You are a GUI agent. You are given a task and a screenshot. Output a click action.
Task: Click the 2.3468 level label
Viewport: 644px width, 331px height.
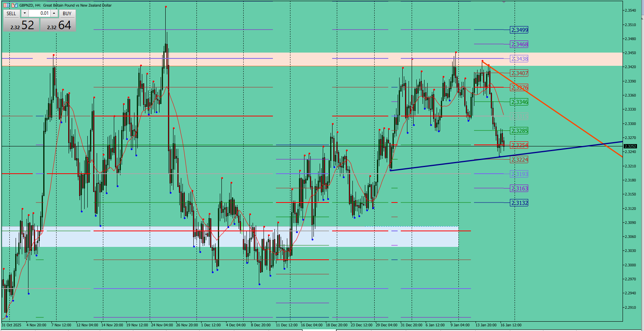tap(519, 44)
